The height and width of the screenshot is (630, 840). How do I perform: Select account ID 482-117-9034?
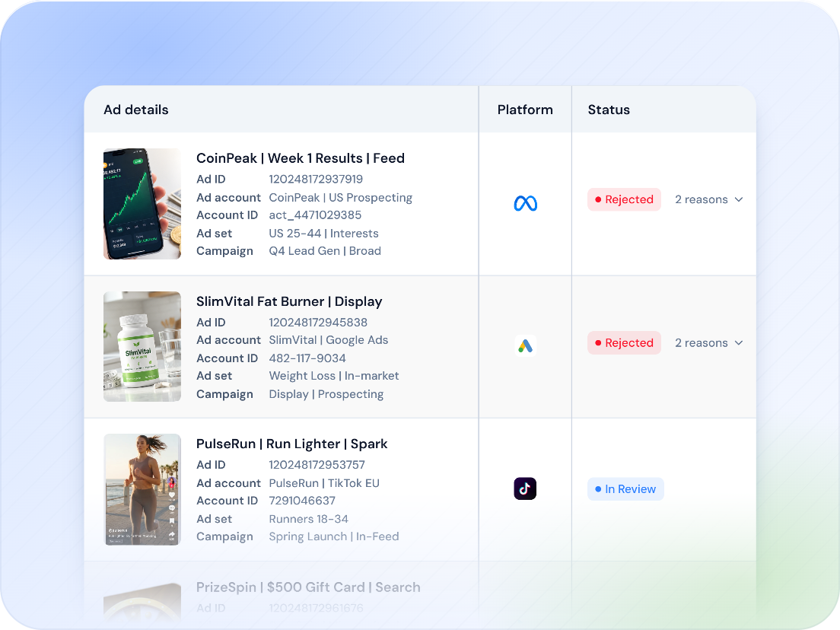(307, 358)
